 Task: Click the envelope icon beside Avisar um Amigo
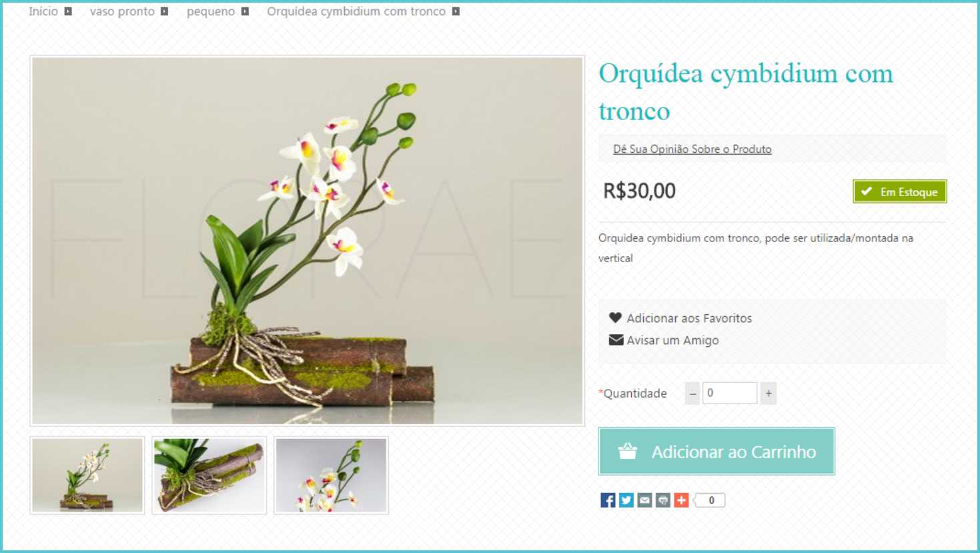coord(616,340)
